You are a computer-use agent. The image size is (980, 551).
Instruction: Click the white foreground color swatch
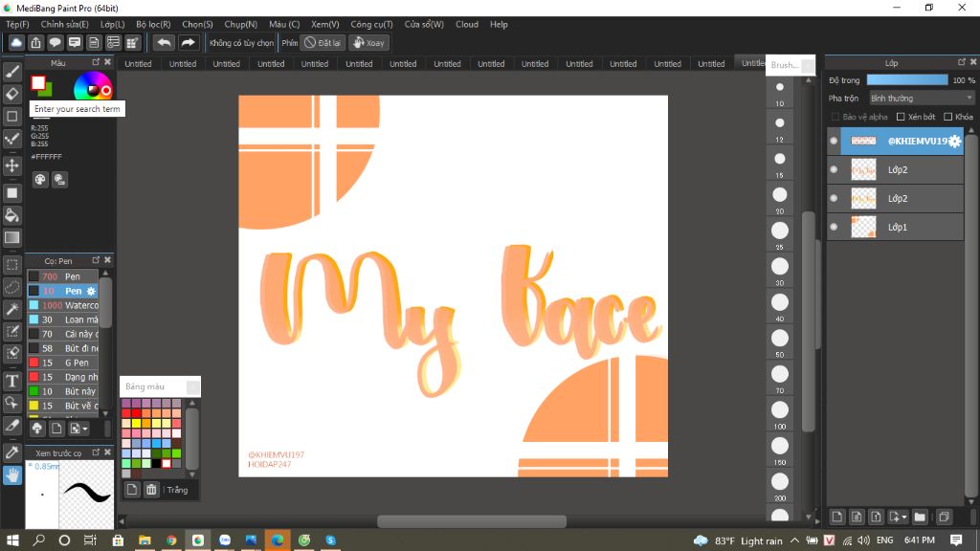[x=38, y=82]
